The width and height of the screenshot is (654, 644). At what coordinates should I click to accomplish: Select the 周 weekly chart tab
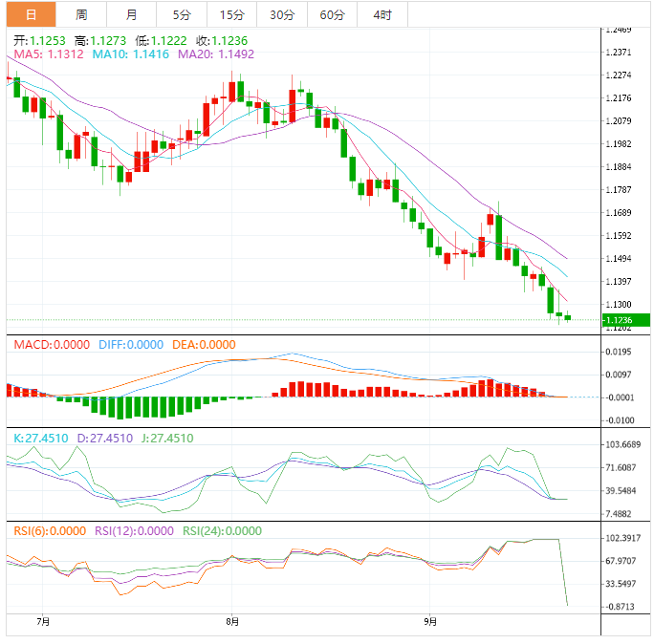(x=81, y=14)
